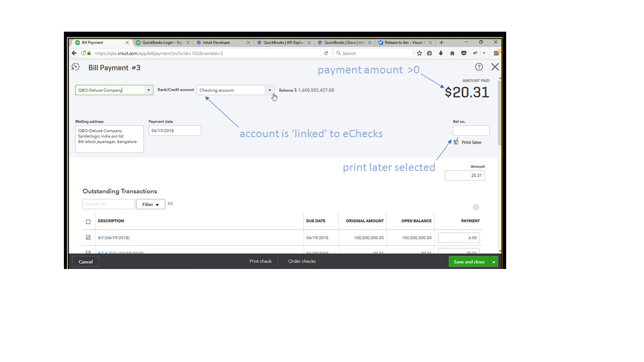Switch to Release to dev Visual Studio tab
This screenshot has width=644, height=362.
point(404,43)
